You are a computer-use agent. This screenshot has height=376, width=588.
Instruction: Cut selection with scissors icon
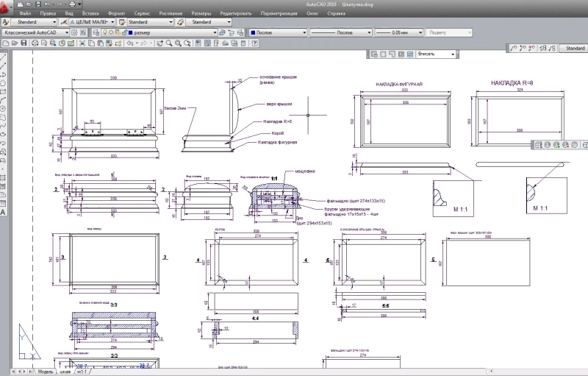pos(82,43)
